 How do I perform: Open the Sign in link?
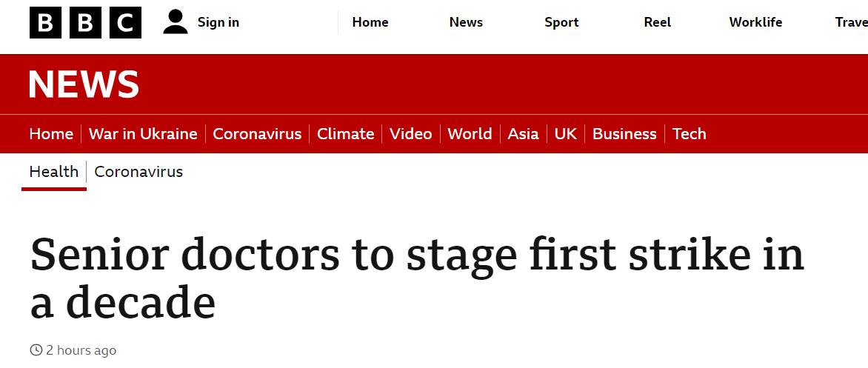tap(218, 22)
